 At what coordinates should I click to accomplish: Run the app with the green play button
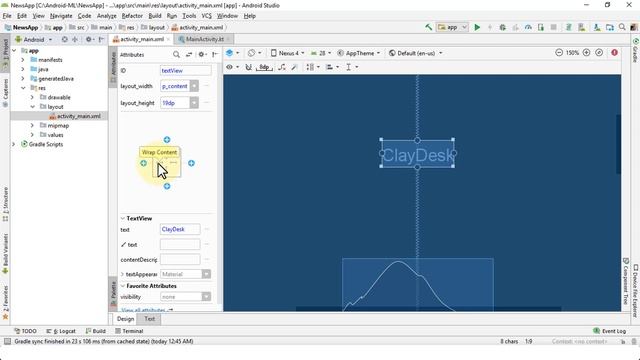coord(477,27)
